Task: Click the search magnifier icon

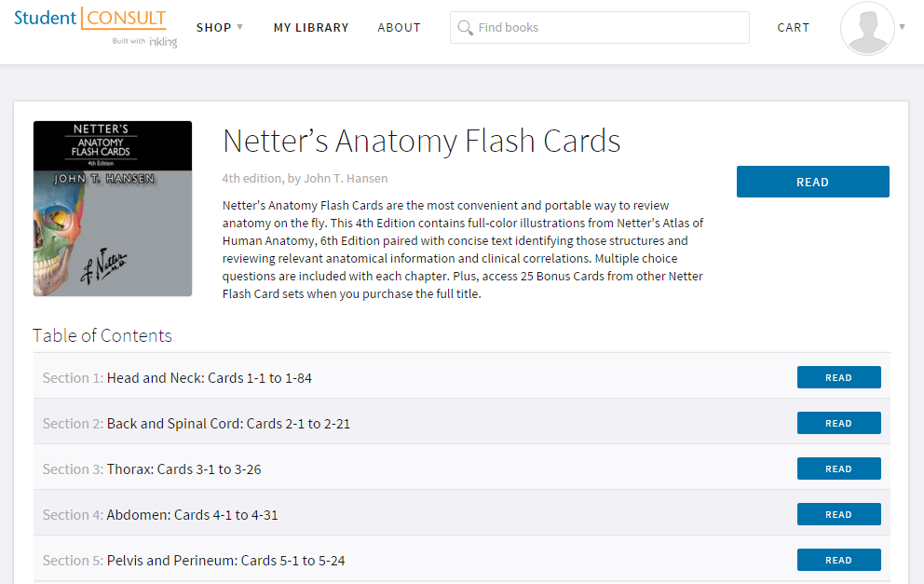Action: coord(465,28)
